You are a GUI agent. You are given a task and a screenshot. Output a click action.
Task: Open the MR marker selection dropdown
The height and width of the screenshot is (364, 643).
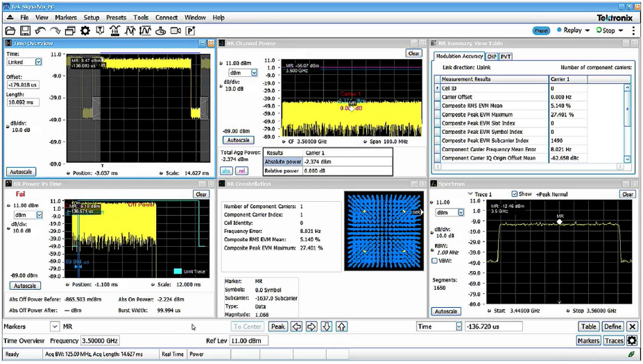[x=55, y=327]
